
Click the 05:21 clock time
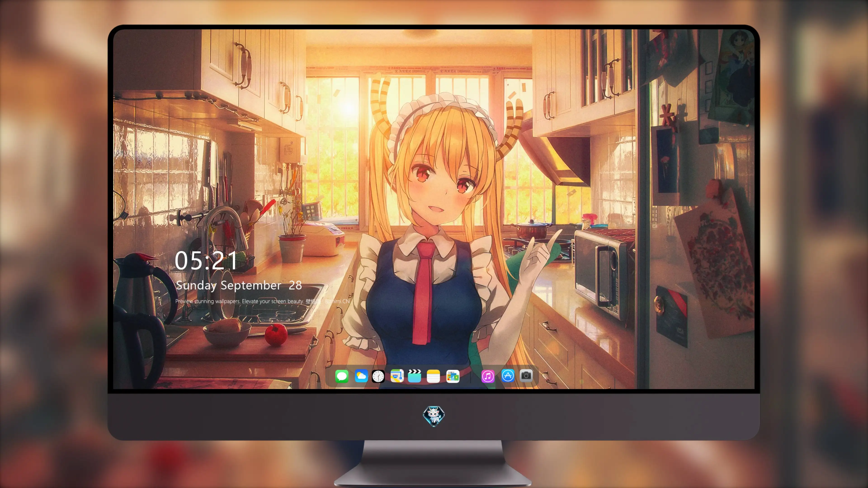(206, 260)
